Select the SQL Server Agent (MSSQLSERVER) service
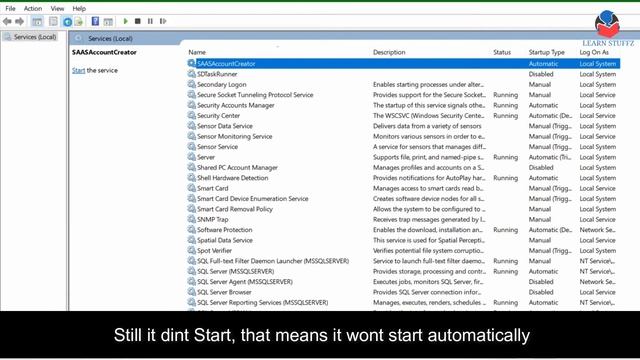Image resolution: width=640 pixels, height=360 pixels. (x=244, y=282)
